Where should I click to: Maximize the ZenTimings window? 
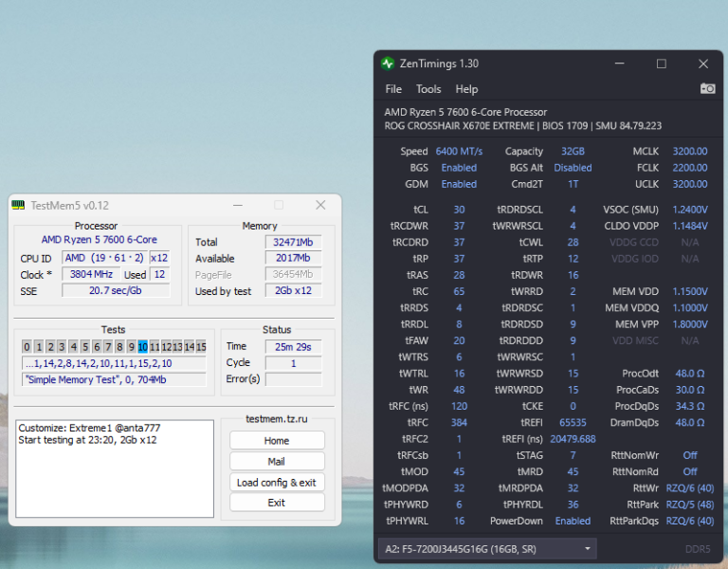[661, 64]
